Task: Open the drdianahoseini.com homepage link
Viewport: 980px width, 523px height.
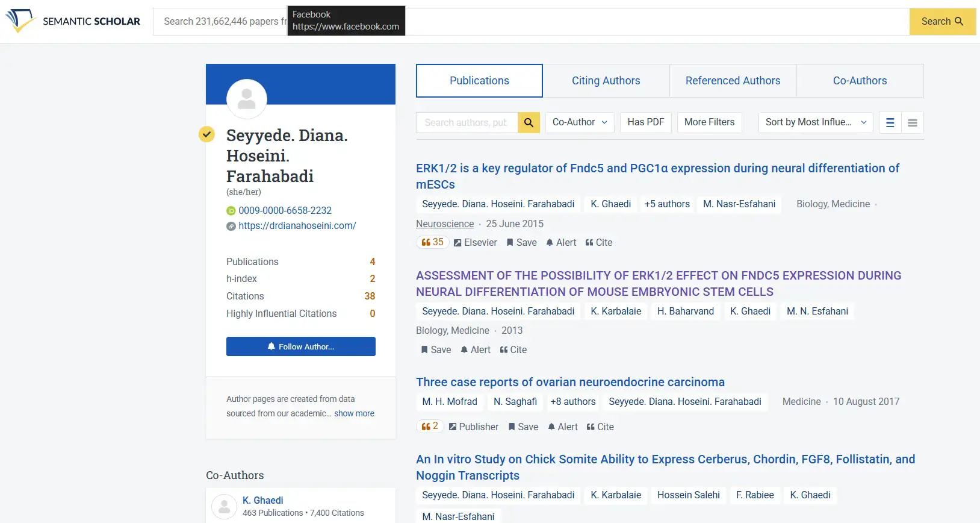Action: point(297,225)
